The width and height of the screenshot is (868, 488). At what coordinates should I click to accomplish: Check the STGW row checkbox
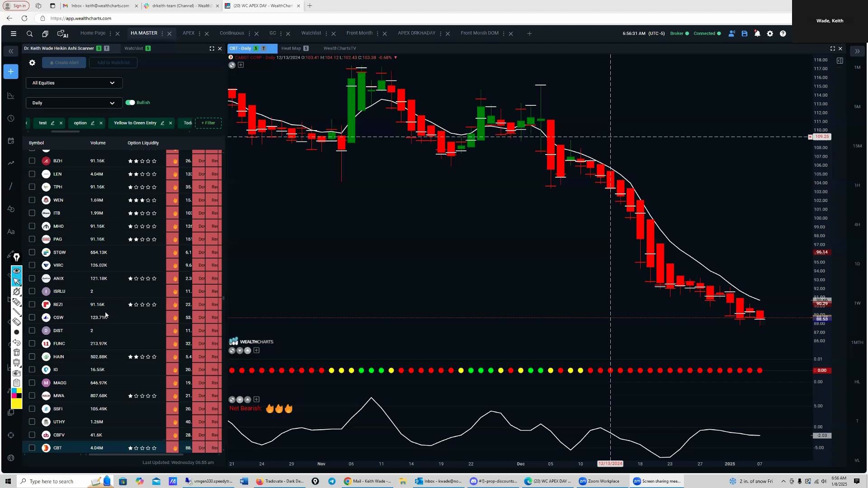(32, 253)
